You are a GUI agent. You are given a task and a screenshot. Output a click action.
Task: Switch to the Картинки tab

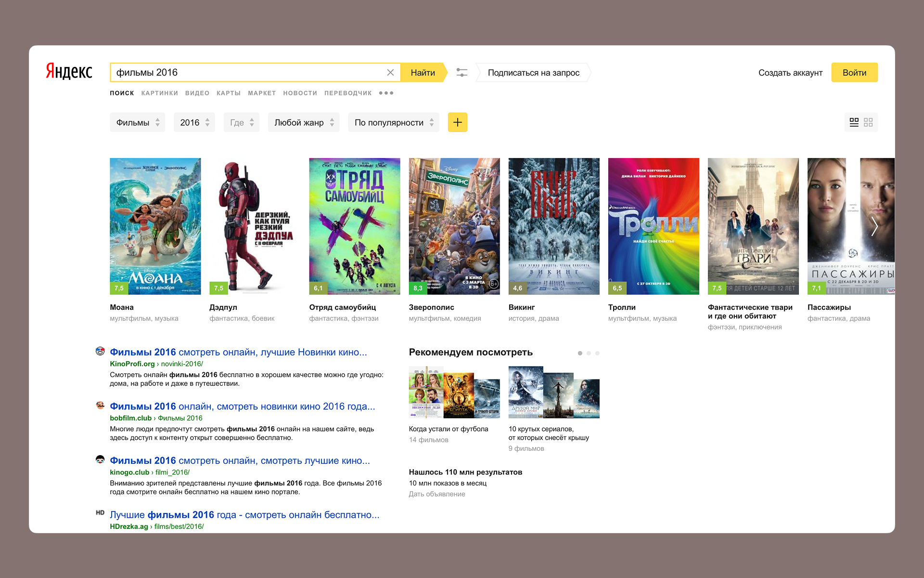(x=160, y=93)
